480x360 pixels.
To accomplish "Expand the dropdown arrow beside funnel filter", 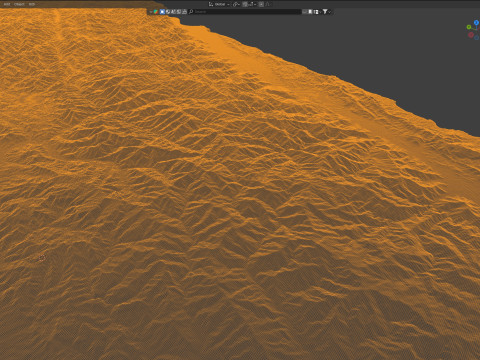I will (x=330, y=12).
